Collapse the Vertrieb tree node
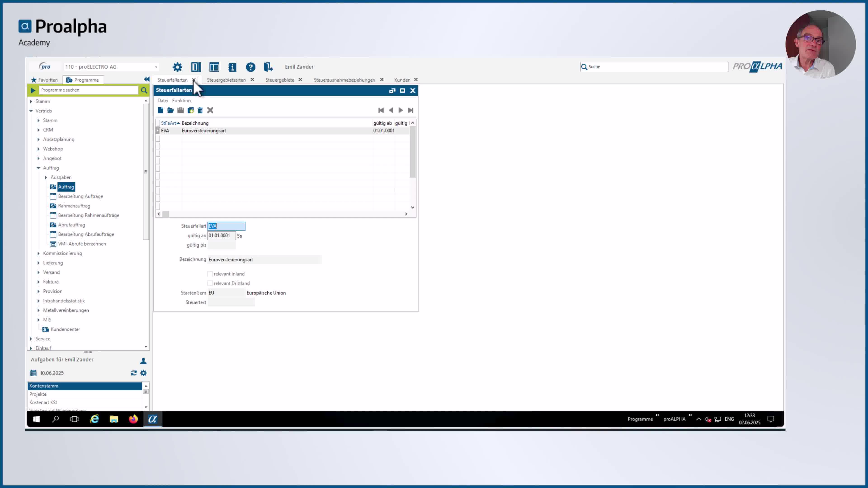Viewport: 868px width, 488px height. [31, 111]
